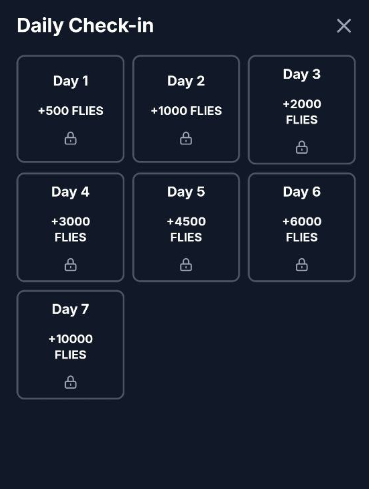Screen dimensions: 369x489
Task: Open the Day 3 check-in card
Action: pyautogui.click(x=302, y=110)
